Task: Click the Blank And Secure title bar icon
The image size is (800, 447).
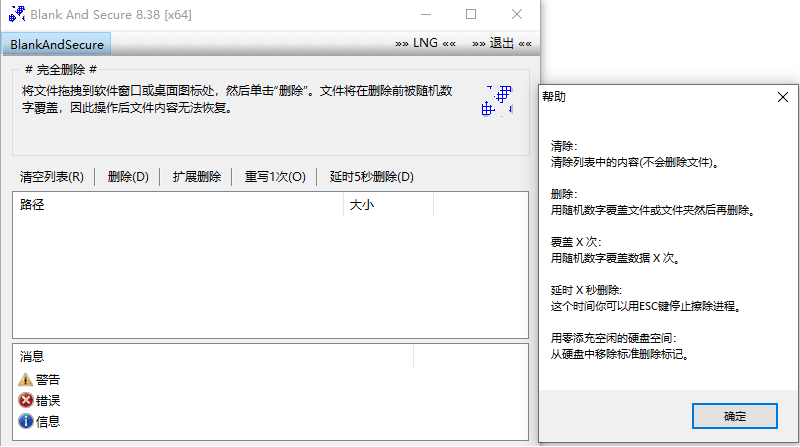Action: click(x=15, y=15)
